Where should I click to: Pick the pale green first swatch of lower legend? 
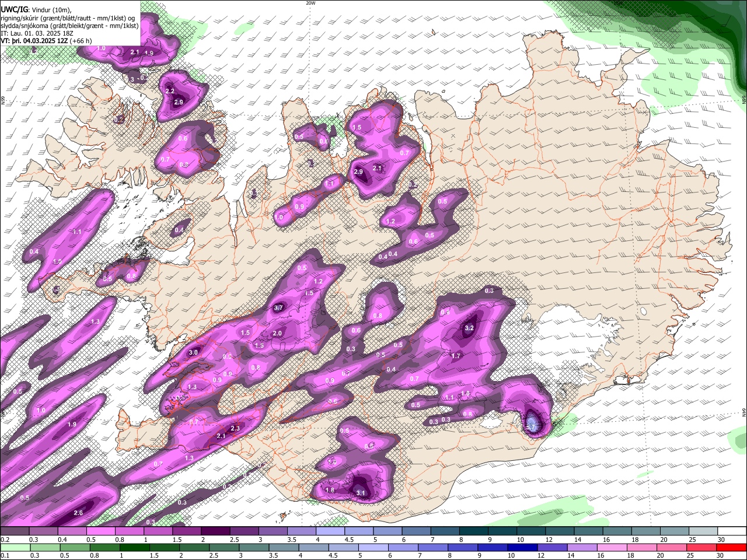tap(15, 547)
